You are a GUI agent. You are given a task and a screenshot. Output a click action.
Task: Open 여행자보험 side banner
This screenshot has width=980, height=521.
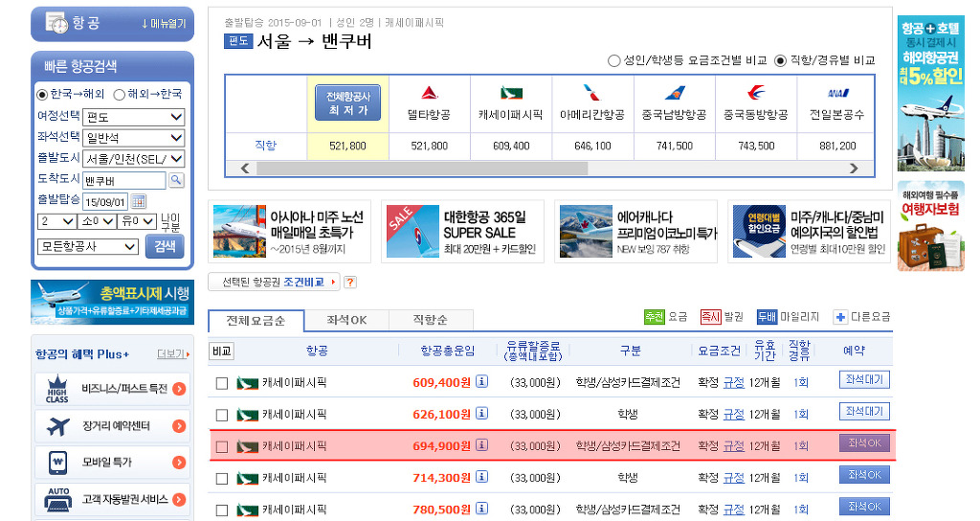tap(931, 226)
